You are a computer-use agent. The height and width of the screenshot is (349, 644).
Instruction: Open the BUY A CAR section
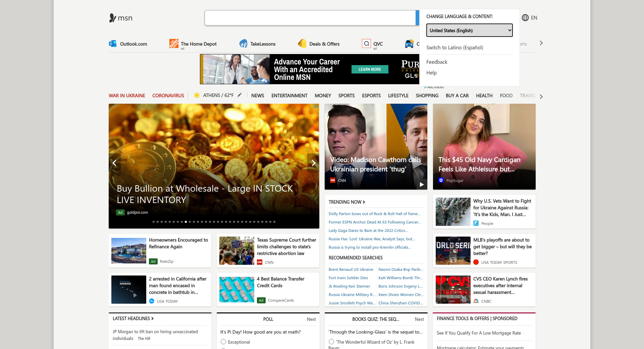click(x=457, y=96)
